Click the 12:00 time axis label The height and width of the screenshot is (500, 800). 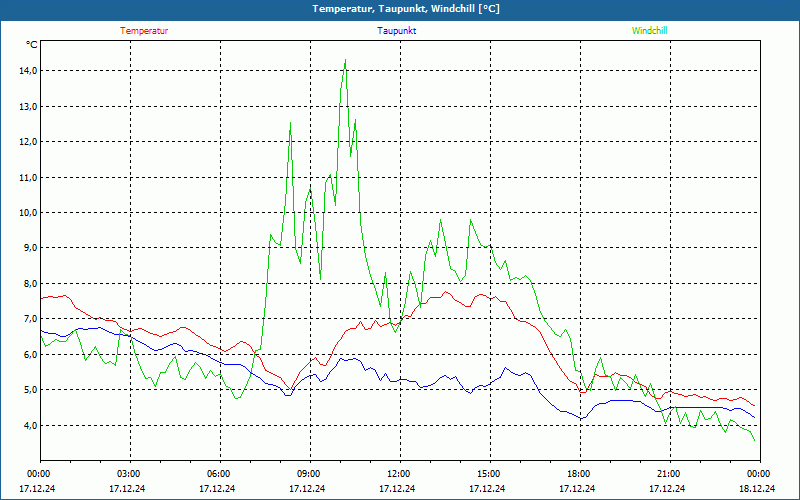point(399,474)
